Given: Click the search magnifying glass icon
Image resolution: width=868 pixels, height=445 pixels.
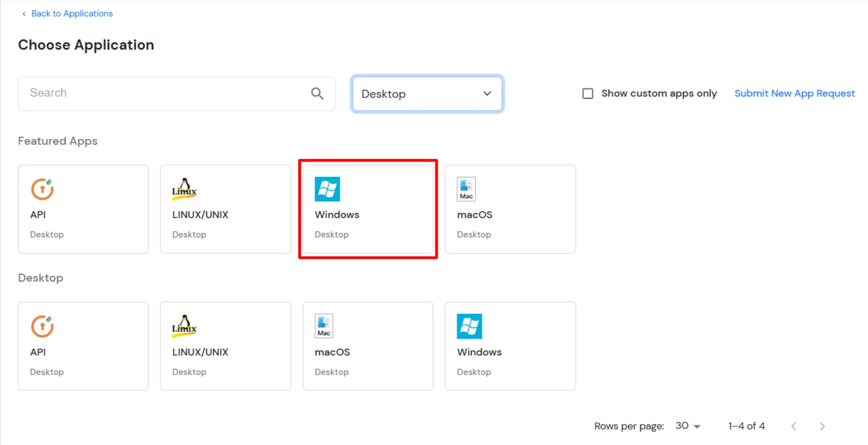Looking at the screenshot, I should pyautogui.click(x=317, y=93).
